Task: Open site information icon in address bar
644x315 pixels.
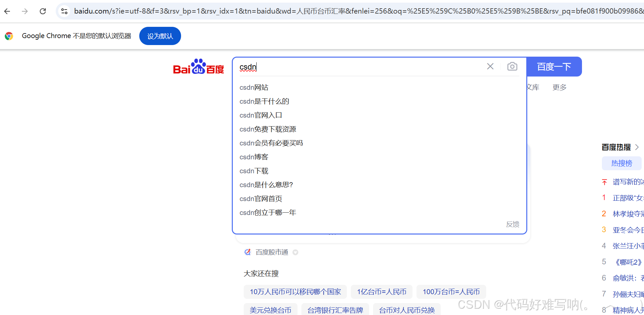Action: coord(64,11)
